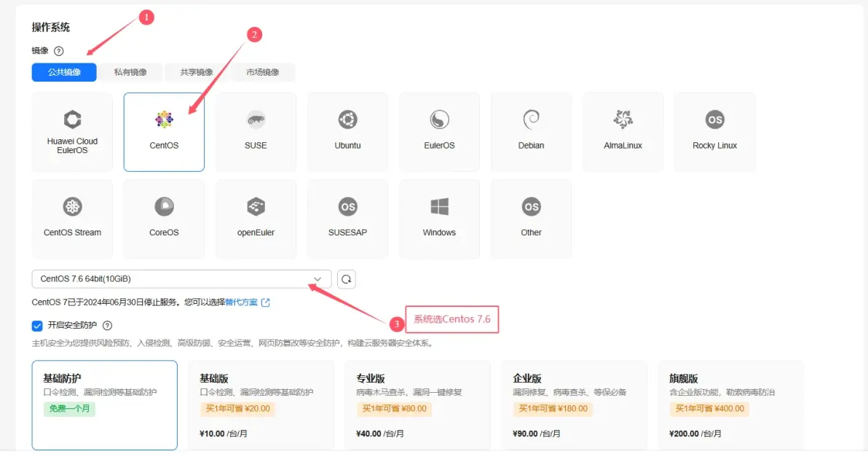Open help icon next to 镜像
Viewport: 868px width, 454px height.
(59, 51)
